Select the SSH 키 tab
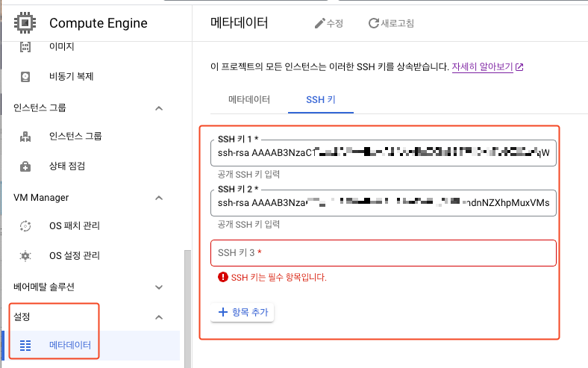 click(321, 100)
